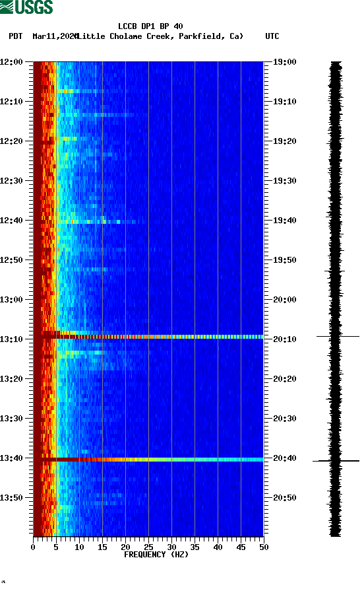The image size is (364, 589).
Task: Click the '20:10' UTC time label
Action: (x=284, y=339)
